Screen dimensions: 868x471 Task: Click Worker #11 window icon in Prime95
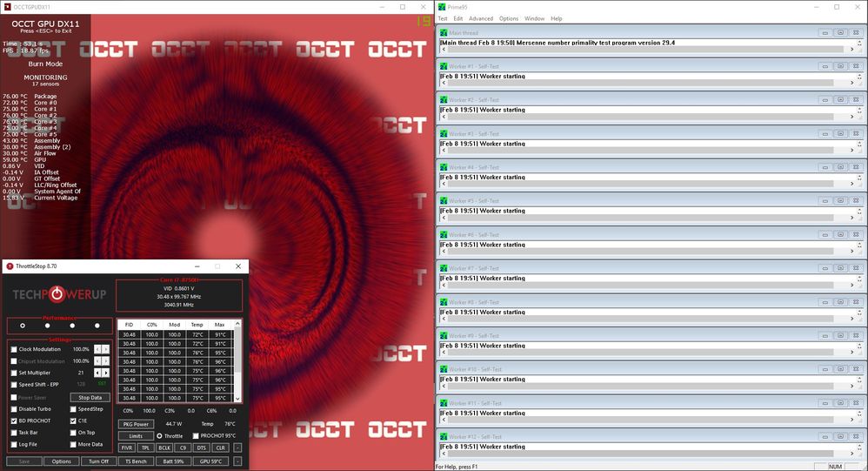coord(444,403)
